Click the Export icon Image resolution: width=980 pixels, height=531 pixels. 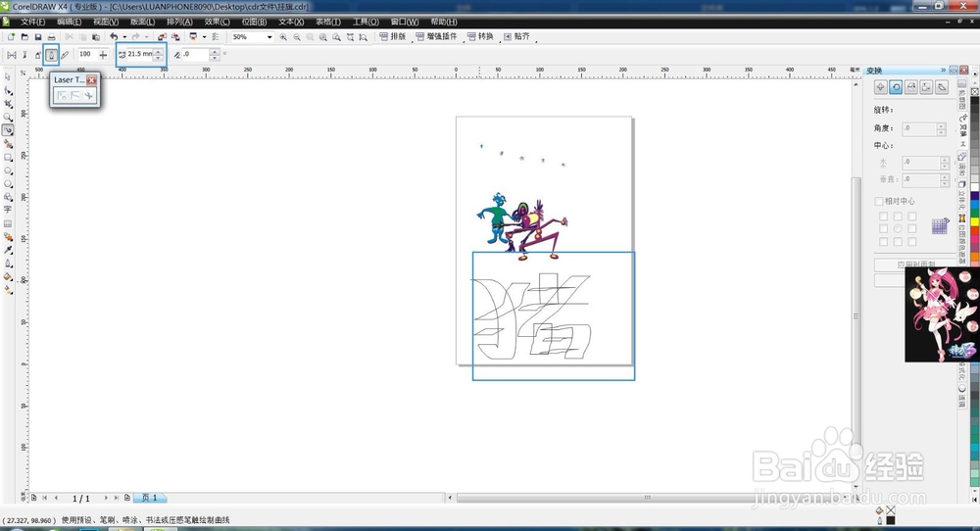[175, 37]
